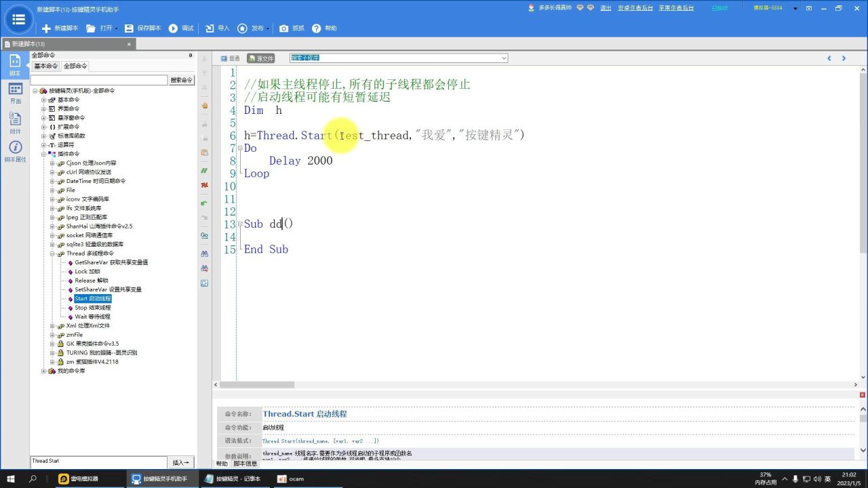This screenshot has width=868, height=488.
Task: Open the subroutine search dropdown above editor
Action: click(503, 58)
